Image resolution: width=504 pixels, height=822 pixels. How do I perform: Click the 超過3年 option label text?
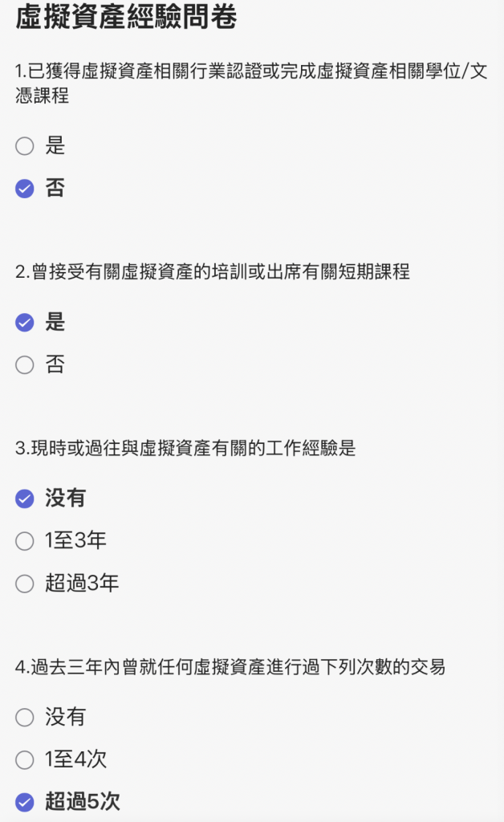click(82, 584)
